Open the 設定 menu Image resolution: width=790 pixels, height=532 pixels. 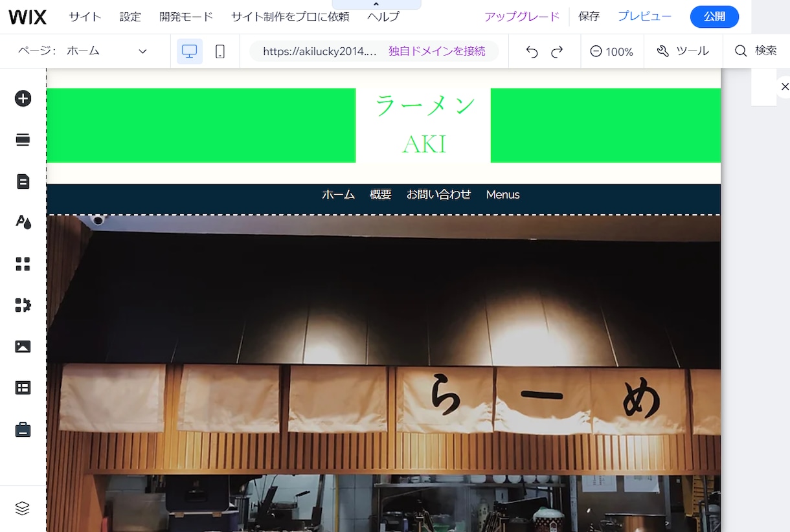coord(130,17)
